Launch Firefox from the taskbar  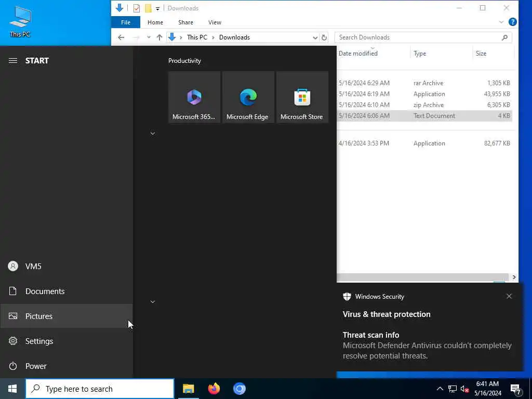[214, 389]
